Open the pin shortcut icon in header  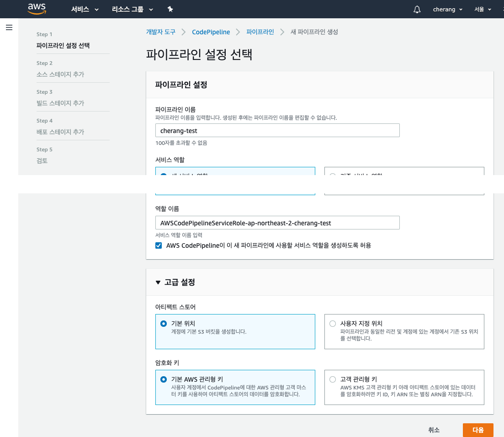point(170,9)
